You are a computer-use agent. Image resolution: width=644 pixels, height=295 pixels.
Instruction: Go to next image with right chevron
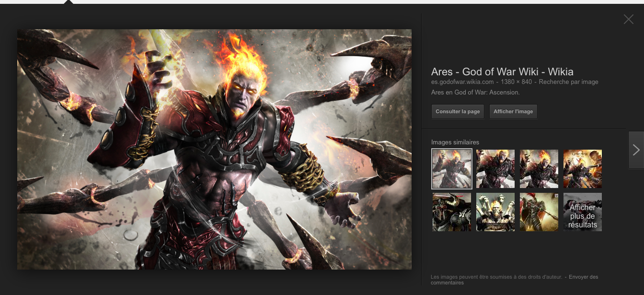[636, 150]
